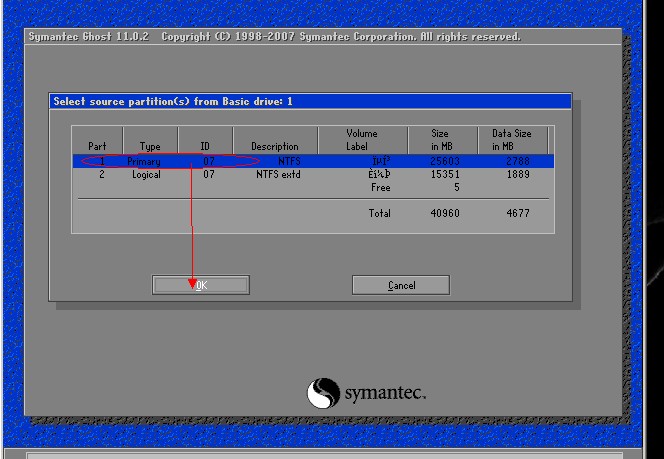Image resolution: width=664 pixels, height=459 pixels.
Task: Select partition 1 Primary row
Action: (313, 161)
